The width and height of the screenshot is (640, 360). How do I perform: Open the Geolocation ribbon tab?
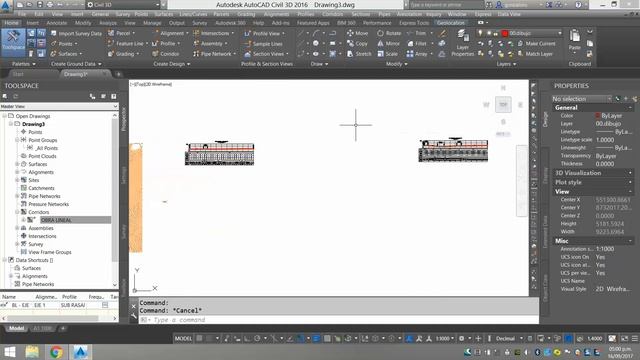click(x=451, y=23)
